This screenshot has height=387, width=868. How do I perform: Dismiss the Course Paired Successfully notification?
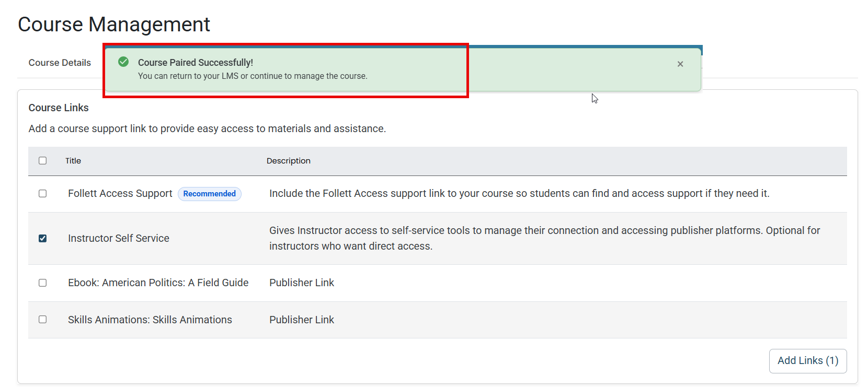coord(680,64)
